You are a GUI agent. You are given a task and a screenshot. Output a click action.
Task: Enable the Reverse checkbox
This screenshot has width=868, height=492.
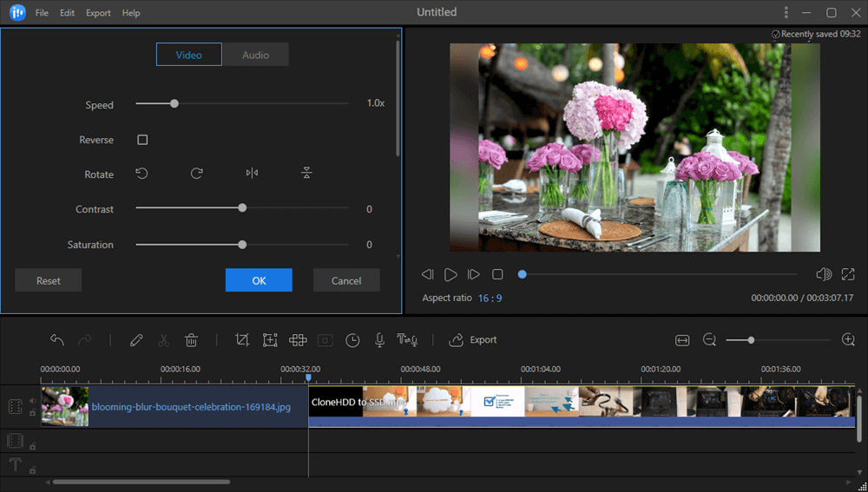142,140
